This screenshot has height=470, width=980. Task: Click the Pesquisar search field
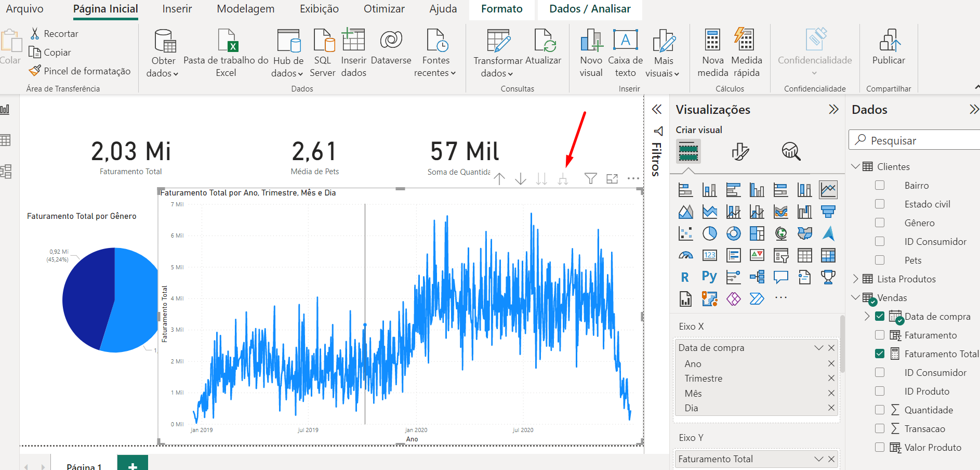(915, 140)
